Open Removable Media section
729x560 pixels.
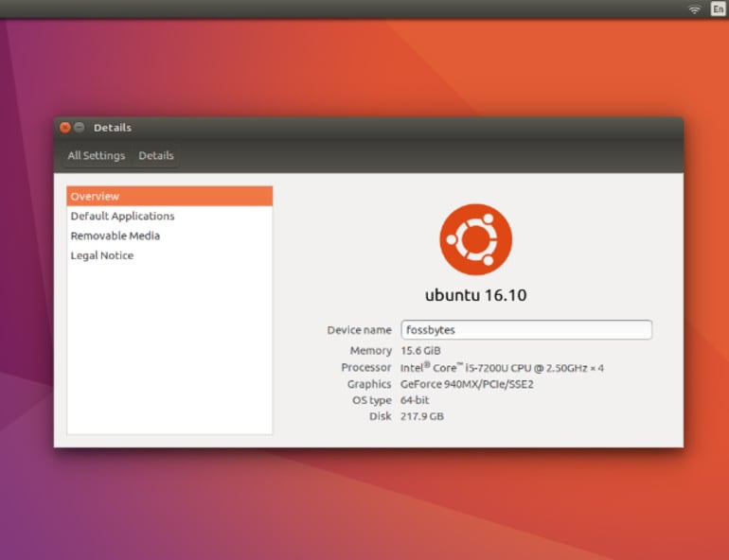pos(169,236)
